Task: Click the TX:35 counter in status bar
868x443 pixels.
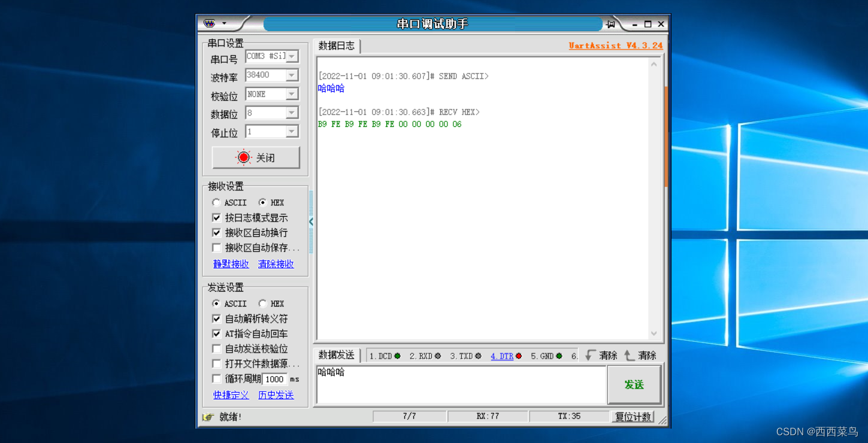Action: 569,417
